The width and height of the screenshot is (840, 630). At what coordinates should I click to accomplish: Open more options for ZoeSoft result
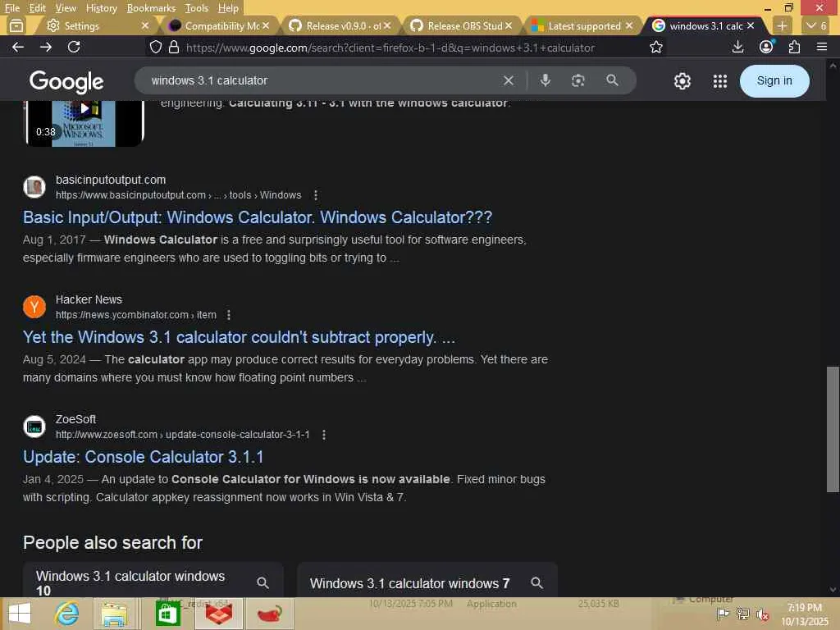[323, 435]
